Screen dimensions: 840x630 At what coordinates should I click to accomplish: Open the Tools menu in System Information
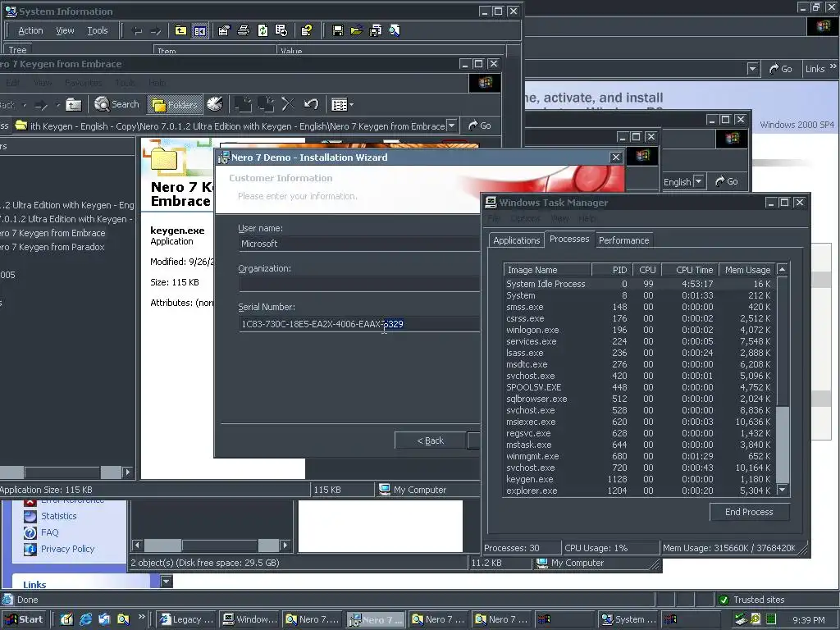pyautogui.click(x=98, y=30)
